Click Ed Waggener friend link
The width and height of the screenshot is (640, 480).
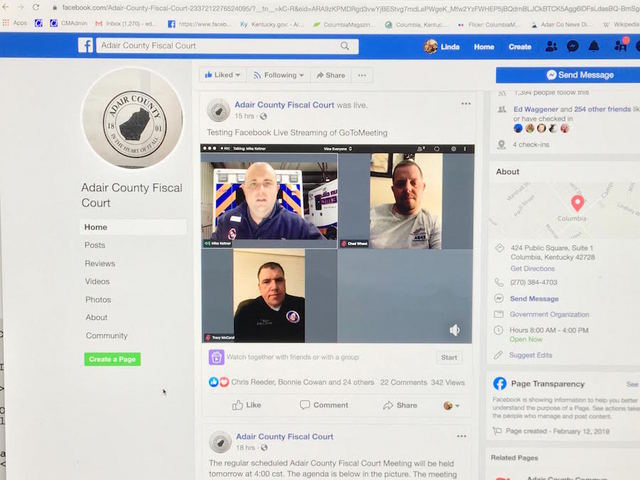(x=536, y=109)
